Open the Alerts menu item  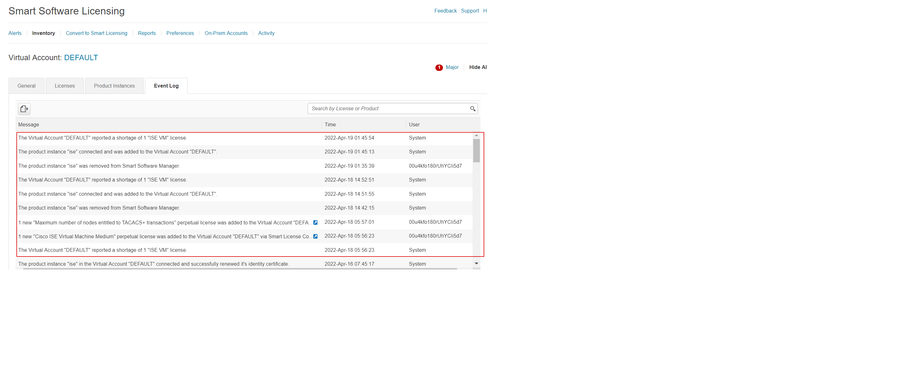pyautogui.click(x=15, y=34)
